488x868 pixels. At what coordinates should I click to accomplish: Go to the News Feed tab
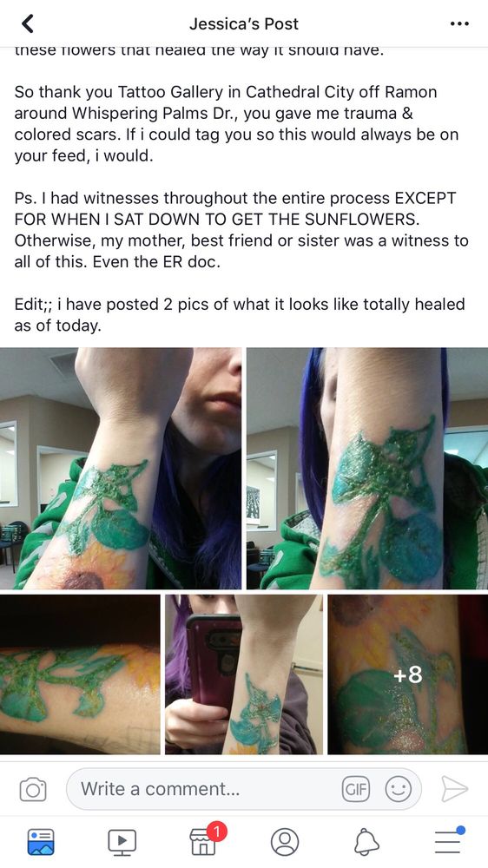pyautogui.click(x=41, y=841)
